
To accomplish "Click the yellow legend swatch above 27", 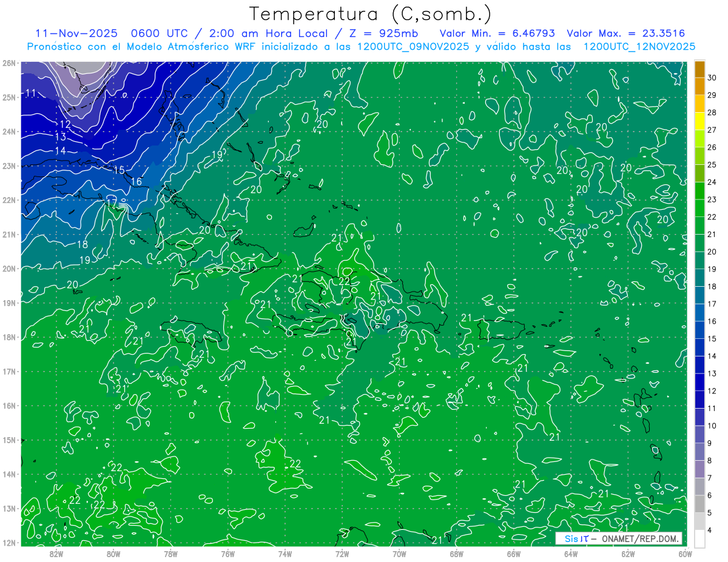I will (x=699, y=121).
